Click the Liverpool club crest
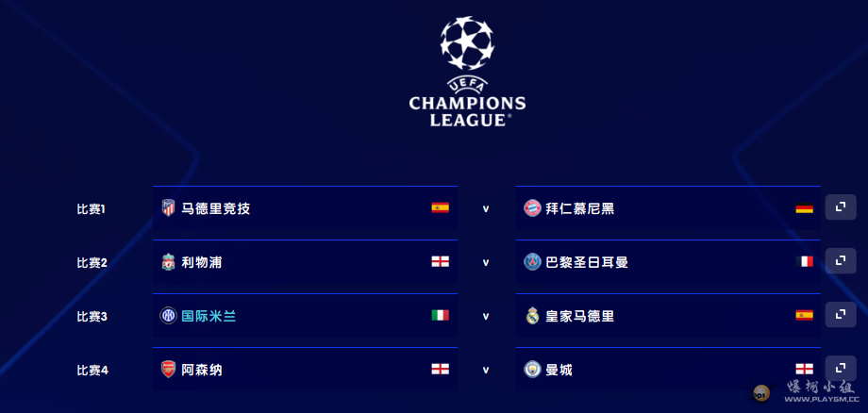The image size is (868, 413). coord(168,262)
